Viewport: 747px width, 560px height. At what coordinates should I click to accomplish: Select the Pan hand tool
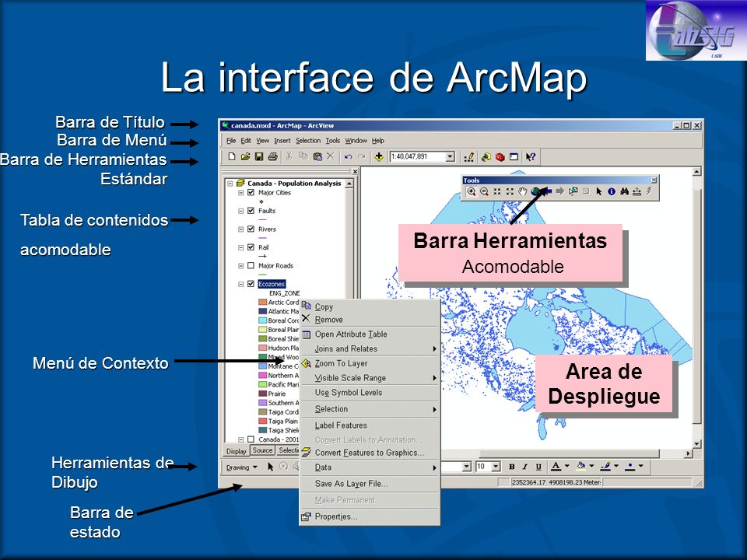click(523, 191)
